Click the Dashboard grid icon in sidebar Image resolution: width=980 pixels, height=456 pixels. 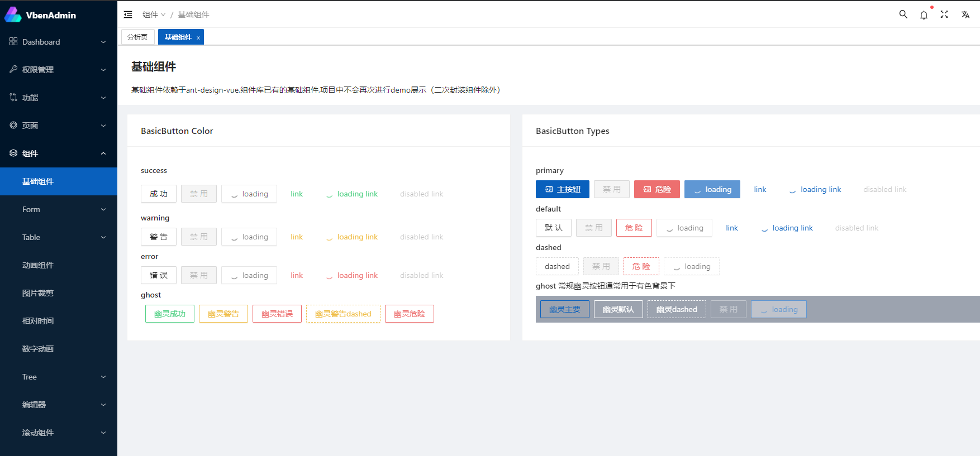13,41
